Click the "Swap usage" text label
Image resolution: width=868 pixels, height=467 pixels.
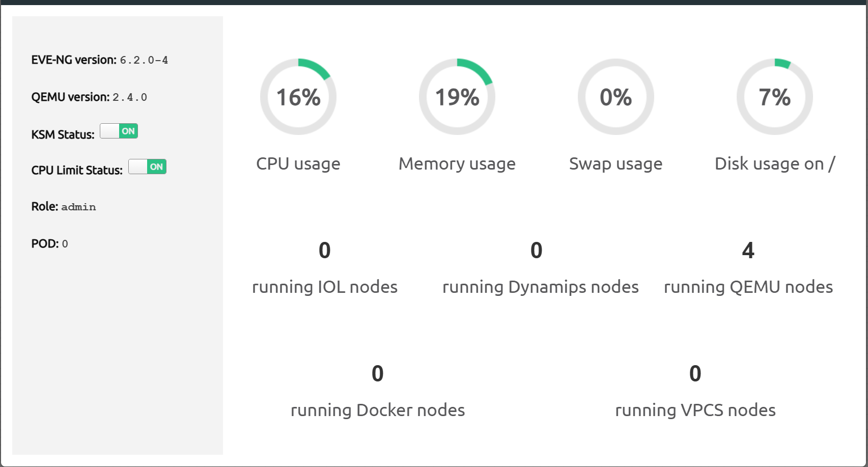point(616,164)
